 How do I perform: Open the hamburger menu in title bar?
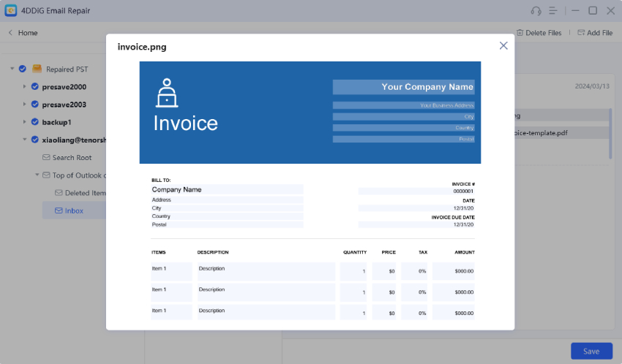554,11
